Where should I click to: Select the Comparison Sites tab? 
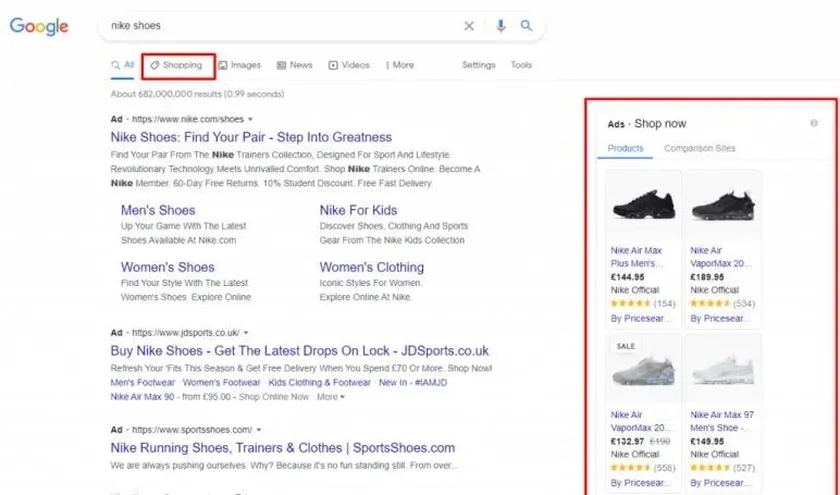(700, 148)
